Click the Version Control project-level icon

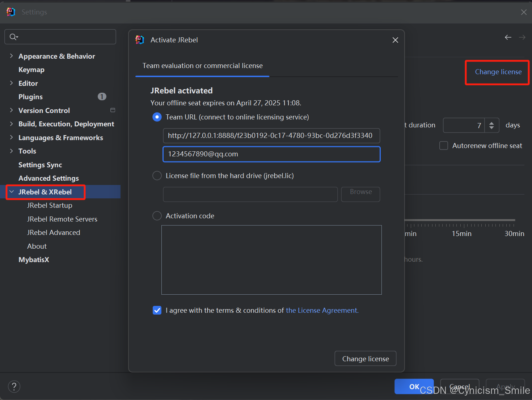[113, 110]
